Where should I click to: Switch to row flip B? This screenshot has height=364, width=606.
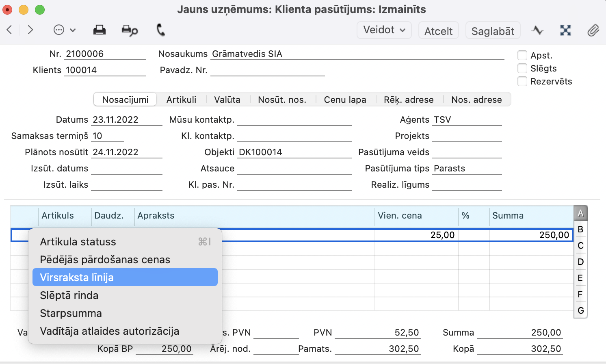pos(580,229)
